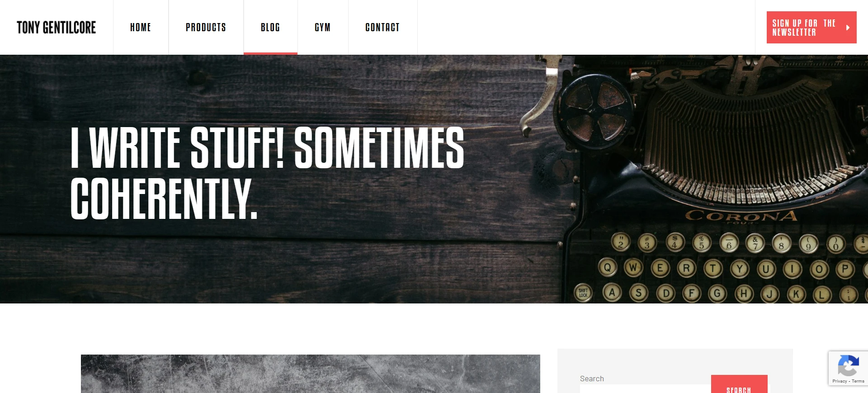Click the Q key on typewriter image

click(x=608, y=267)
